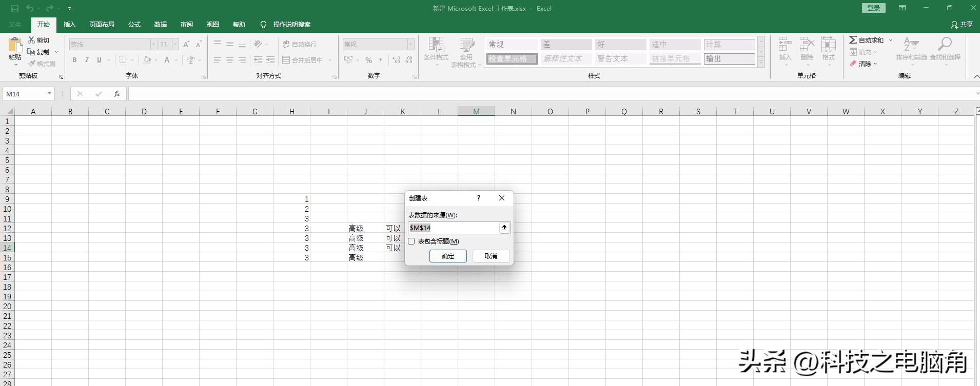Click the Borders icon
The image size is (980, 386).
(123, 60)
